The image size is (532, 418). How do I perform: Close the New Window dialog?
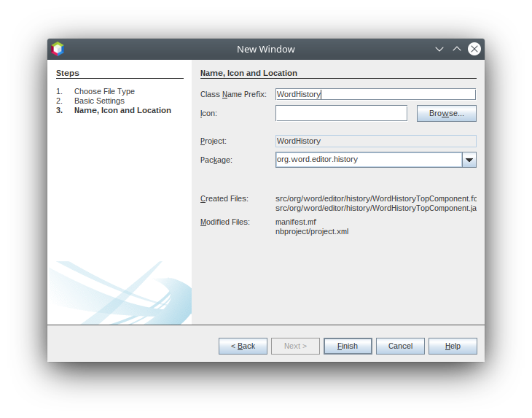click(474, 49)
